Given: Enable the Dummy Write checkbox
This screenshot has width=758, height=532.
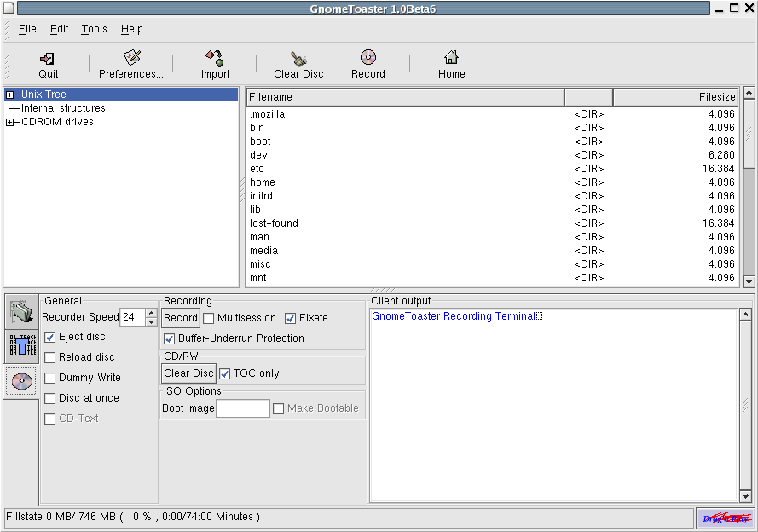Looking at the screenshot, I should [x=49, y=378].
